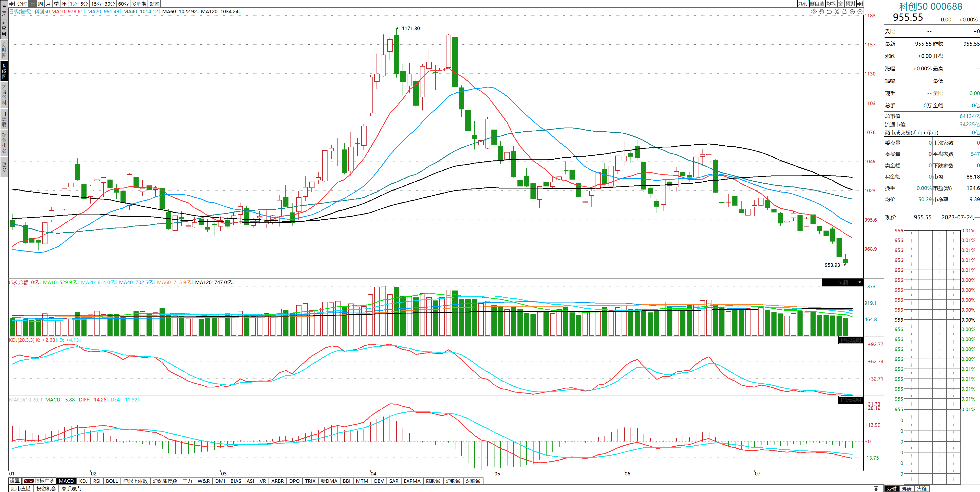The height and width of the screenshot is (492, 980).
Task: Toggle the 均线 moving average display
Action: pos(831,3)
